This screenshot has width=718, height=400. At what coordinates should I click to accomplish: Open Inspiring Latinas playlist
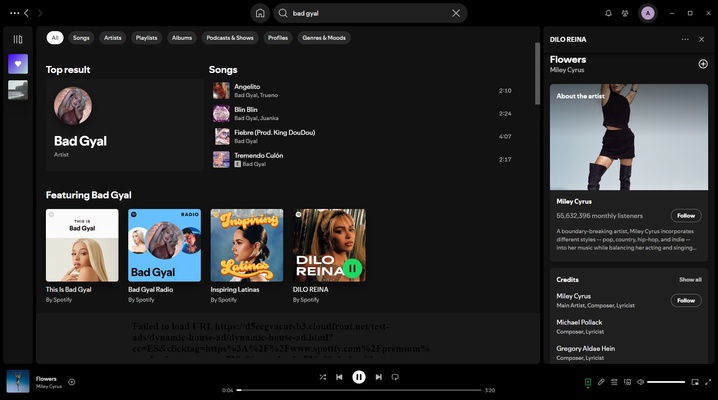(247, 257)
